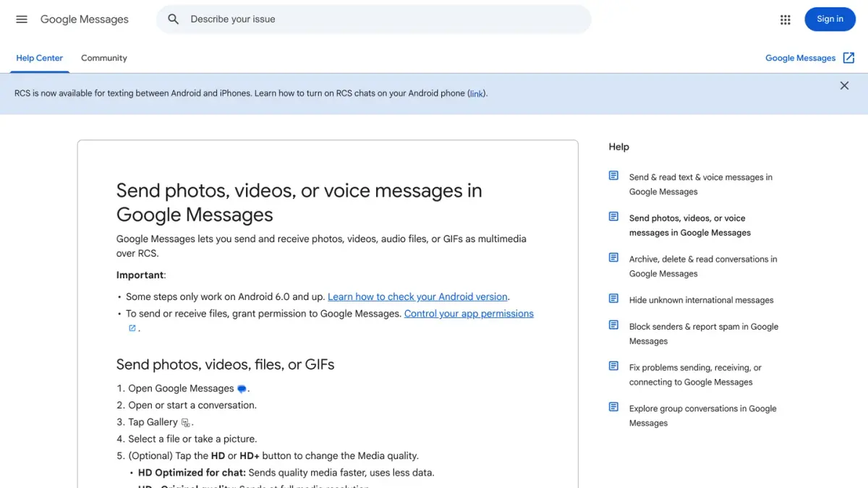
Task: Click the Sign in button
Action: (830, 20)
